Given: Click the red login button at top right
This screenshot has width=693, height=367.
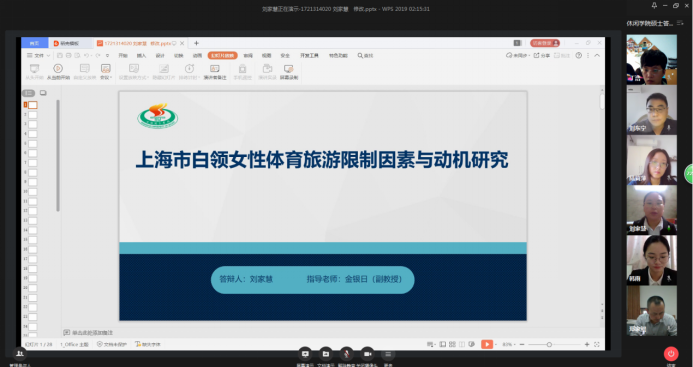Looking at the screenshot, I should coord(545,43).
